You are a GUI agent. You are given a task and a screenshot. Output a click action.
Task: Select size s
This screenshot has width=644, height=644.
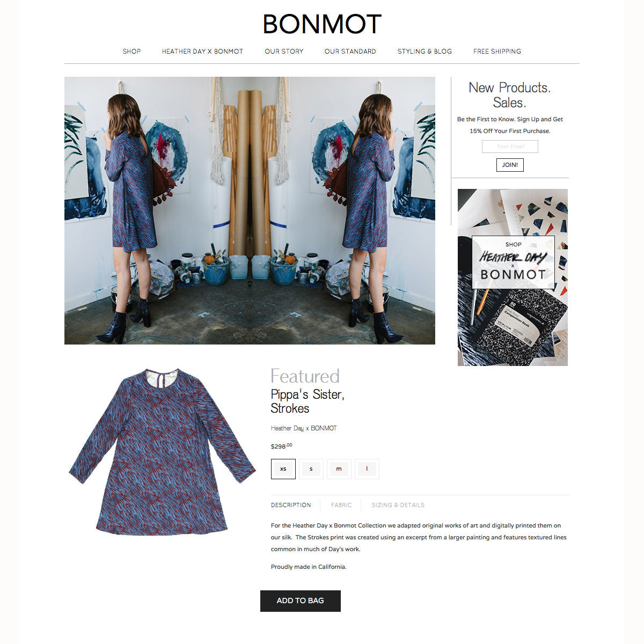point(311,469)
